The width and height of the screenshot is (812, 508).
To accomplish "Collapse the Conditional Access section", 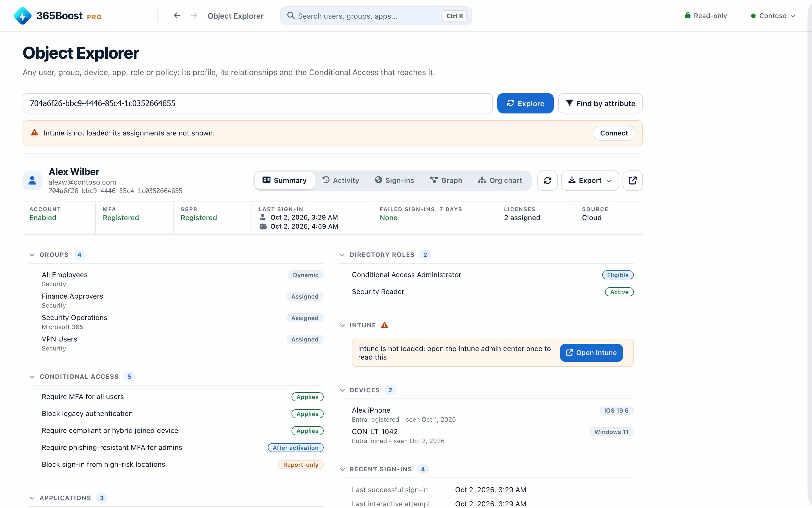I will [32, 377].
